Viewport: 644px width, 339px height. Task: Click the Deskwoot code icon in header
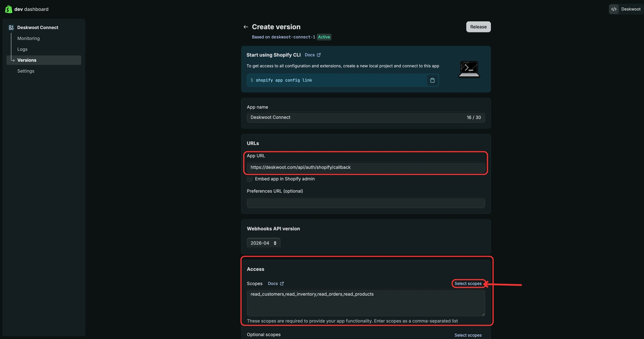click(x=614, y=9)
